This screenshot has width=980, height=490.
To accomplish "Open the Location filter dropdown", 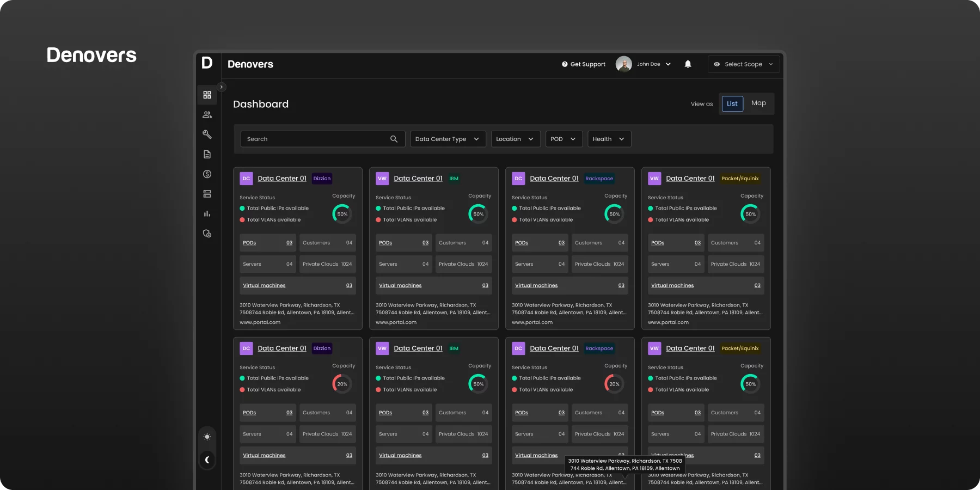I will click(x=516, y=139).
